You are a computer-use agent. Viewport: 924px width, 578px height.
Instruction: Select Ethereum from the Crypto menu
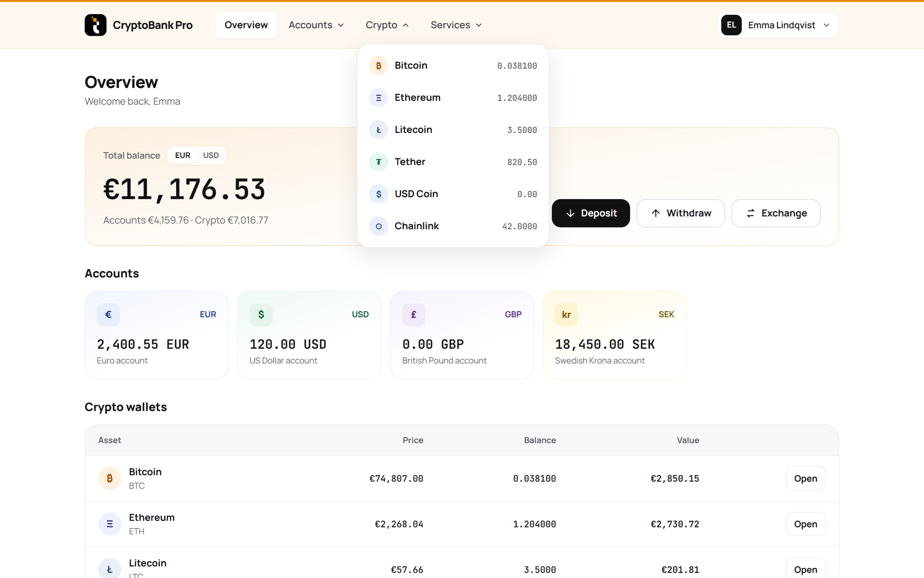pos(453,98)
